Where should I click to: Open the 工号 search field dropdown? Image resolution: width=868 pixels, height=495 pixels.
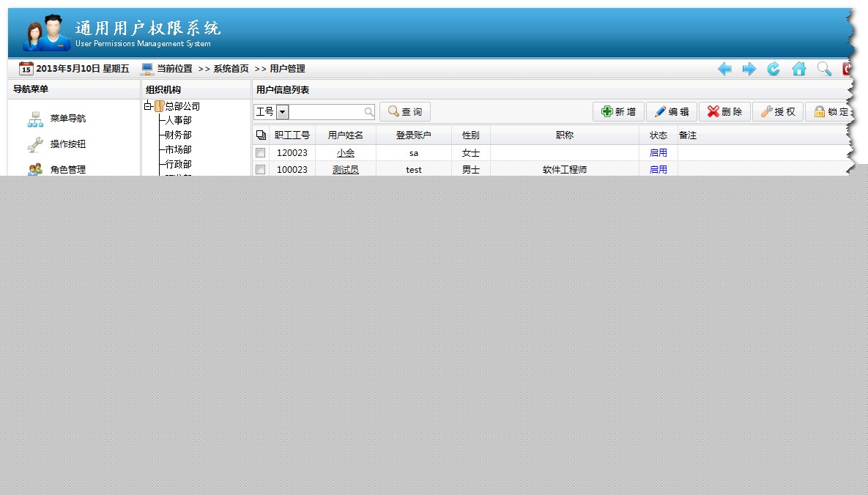pos(281,111)
